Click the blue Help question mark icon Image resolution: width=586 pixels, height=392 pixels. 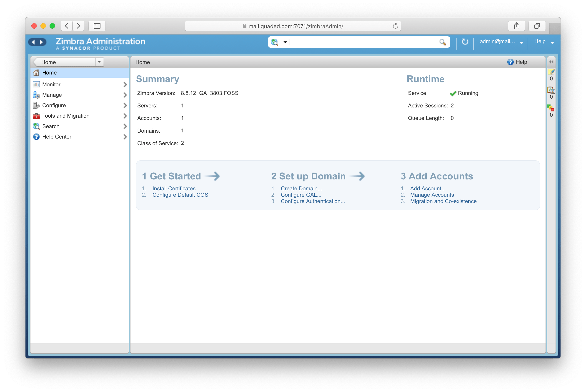click(510, 62)
